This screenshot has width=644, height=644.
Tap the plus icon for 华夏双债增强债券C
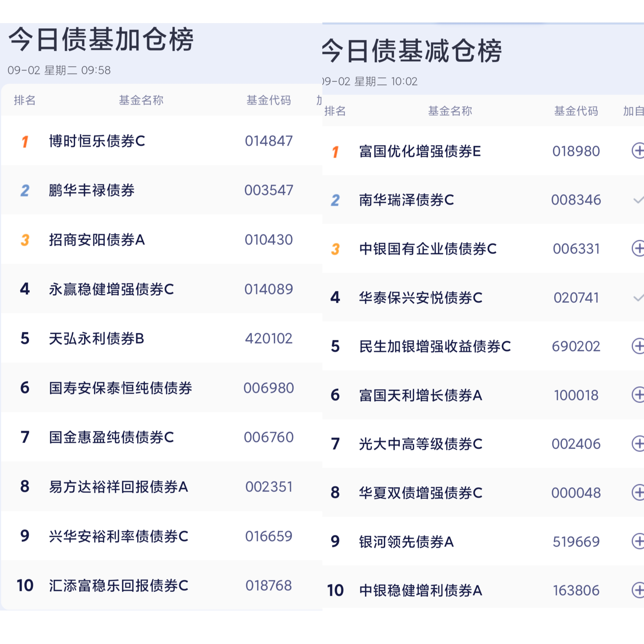click(638, 492)
